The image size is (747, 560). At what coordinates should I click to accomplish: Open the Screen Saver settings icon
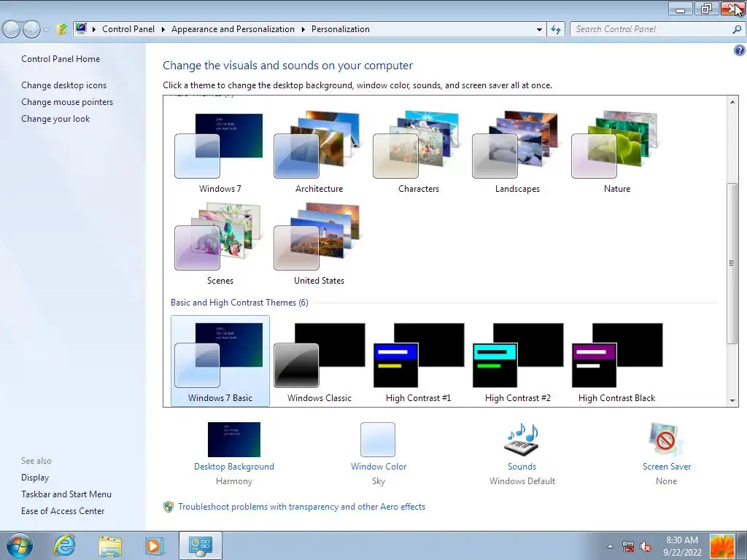[665, 440]
